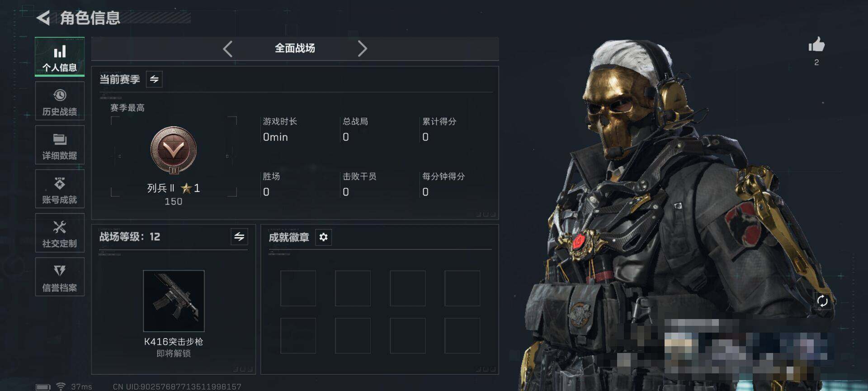Image resolution: width=868 pixels, height=391 pixels.
Task: Open the 信誉档案 sidebar item
Action: pyautogui.click(x=60, y=277)
